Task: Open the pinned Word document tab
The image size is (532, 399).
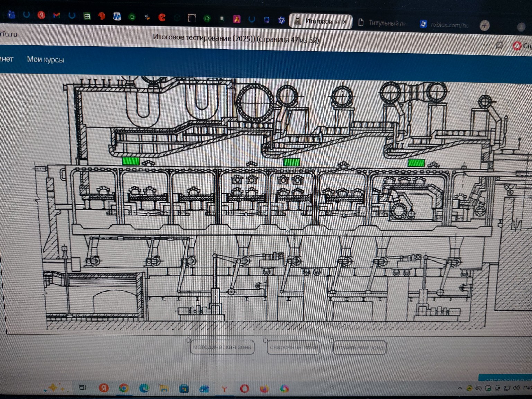Action: pyautogui.click(x=117, y=16)
